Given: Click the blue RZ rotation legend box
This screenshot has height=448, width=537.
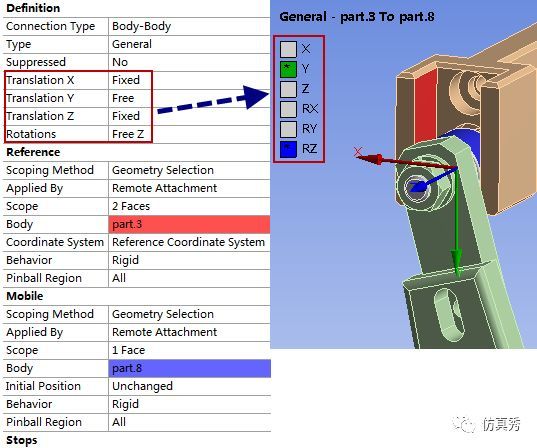Looking at the screenshot, I should coord(288,149).
